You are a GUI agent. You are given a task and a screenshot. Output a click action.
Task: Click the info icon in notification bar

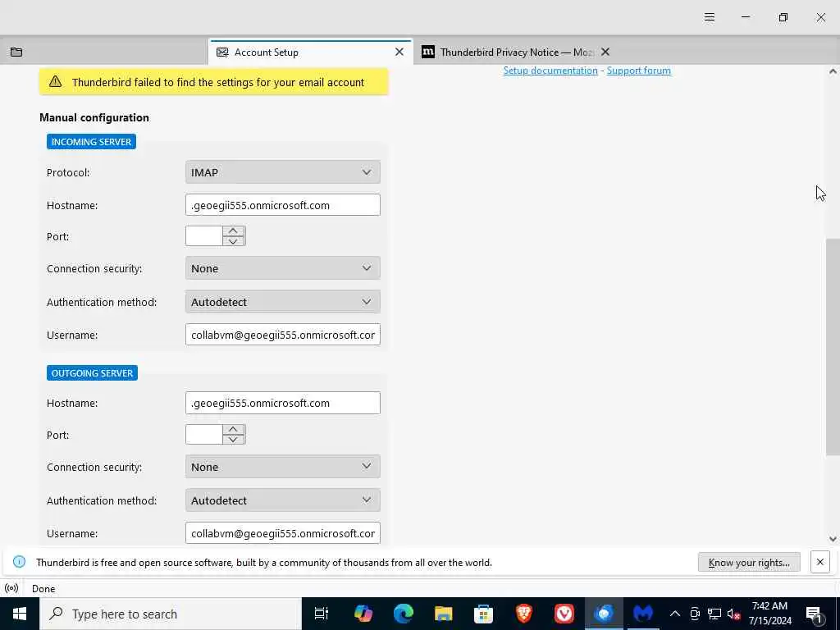19,562
